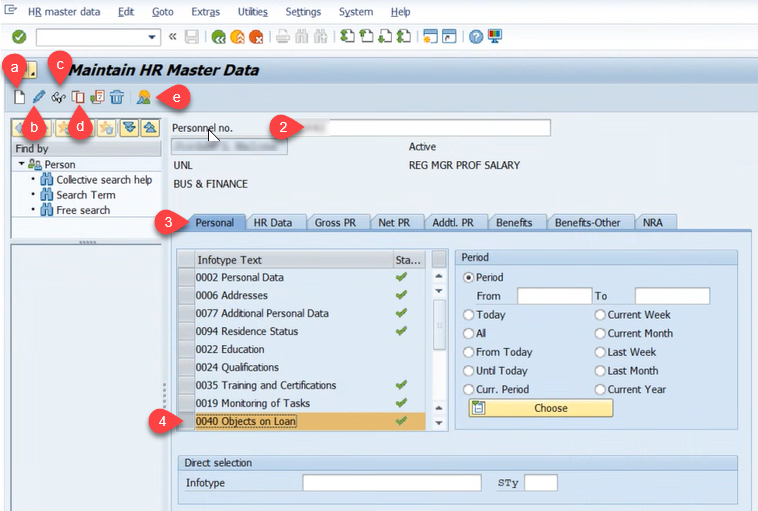The height and width of the screenshot is (511, 758).
Task: Select the 0094 Residence Status row text
Action: 247,332
